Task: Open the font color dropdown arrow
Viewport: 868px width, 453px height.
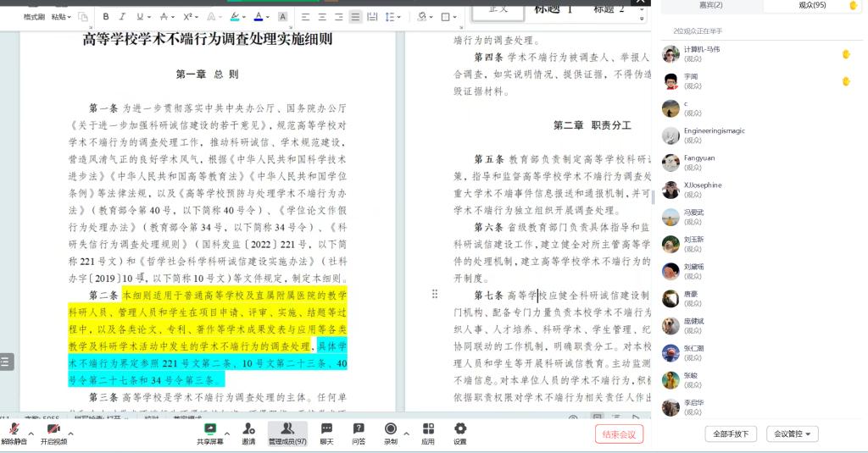Action: pos(267,17)
